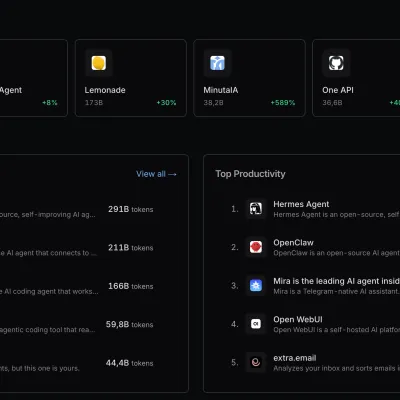400x400 pixels.
Task: Click the MinutaIA app icon
Action: pos(217,63)
